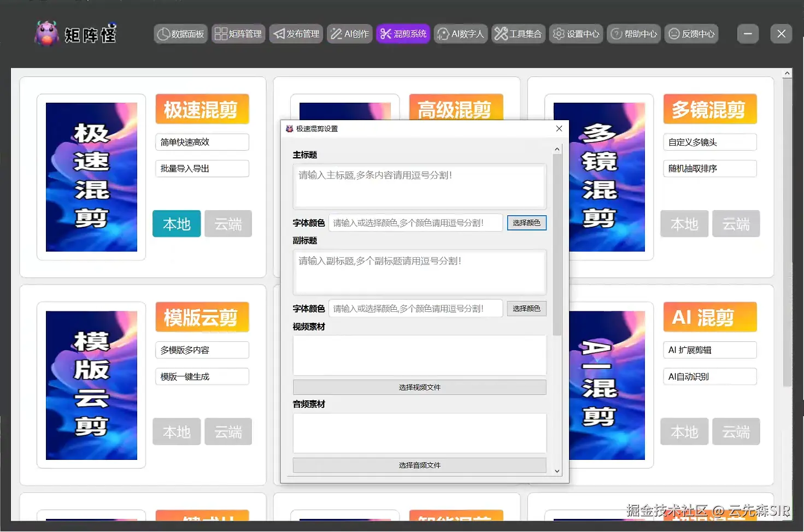
Task: Click the 副标题 text input area
Action: (x=419, y=272)
